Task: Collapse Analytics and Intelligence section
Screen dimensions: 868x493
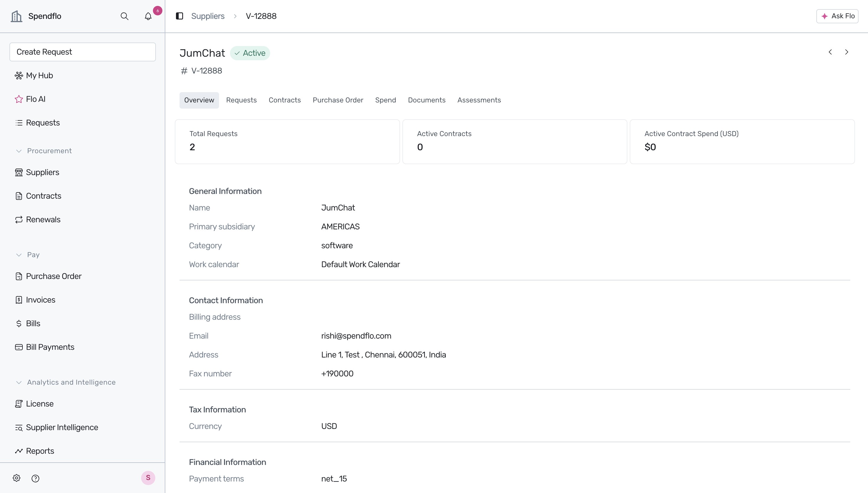Action: 19,382
